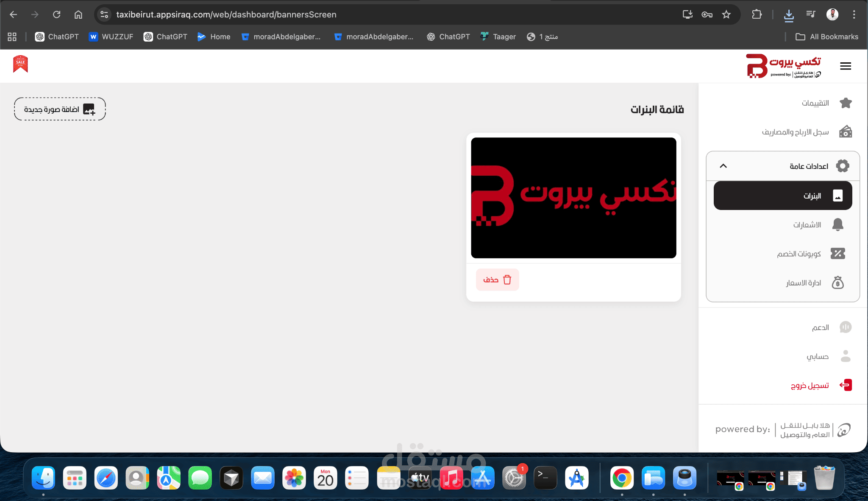The height and width of the screenshot is (501, 868).
Task: Collapse the اعدادات عامة section chevron
Action: point(723,166)
